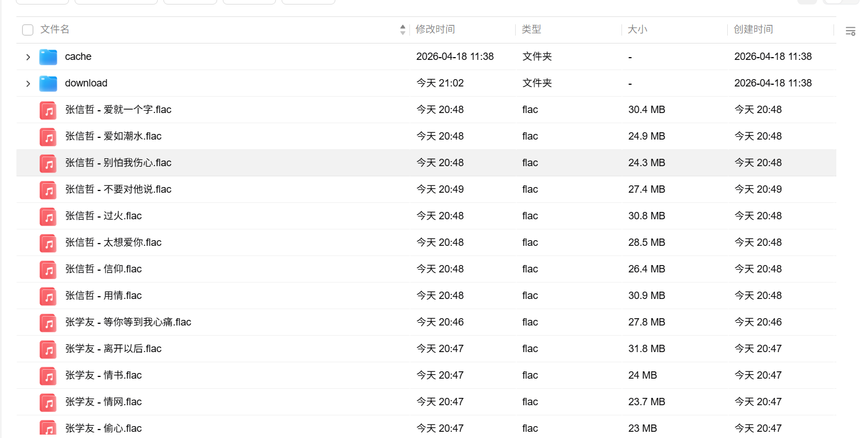The height and width of the screenshot is (438, 868).
Task: Sort by the 类型 column header
Action: (532, 29)
